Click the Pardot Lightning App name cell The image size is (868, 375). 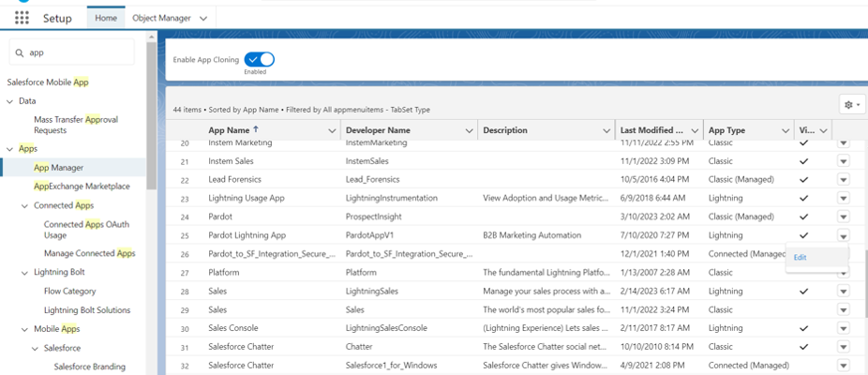point(247,235)
